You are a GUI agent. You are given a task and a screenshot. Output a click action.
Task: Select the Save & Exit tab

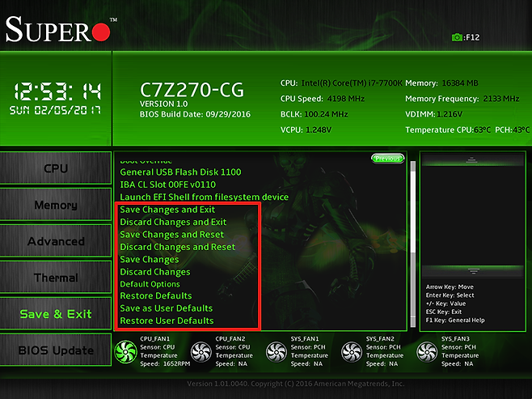56,314
